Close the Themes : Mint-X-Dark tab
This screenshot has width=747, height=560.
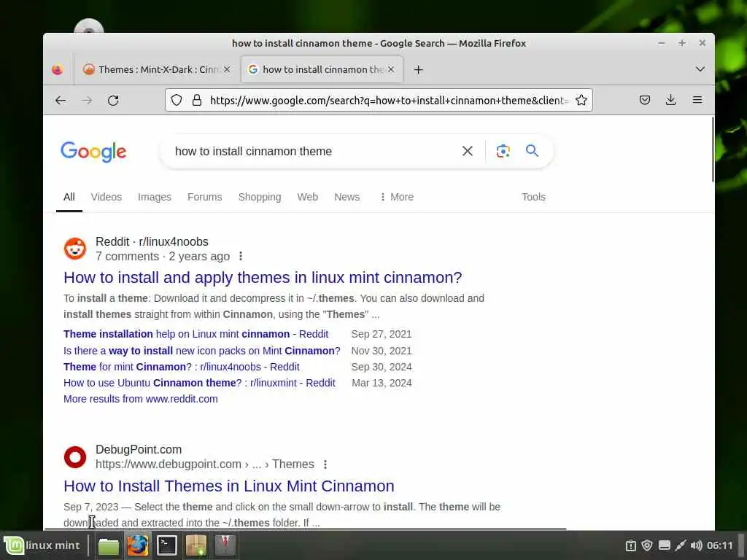(x=228, y=69)
